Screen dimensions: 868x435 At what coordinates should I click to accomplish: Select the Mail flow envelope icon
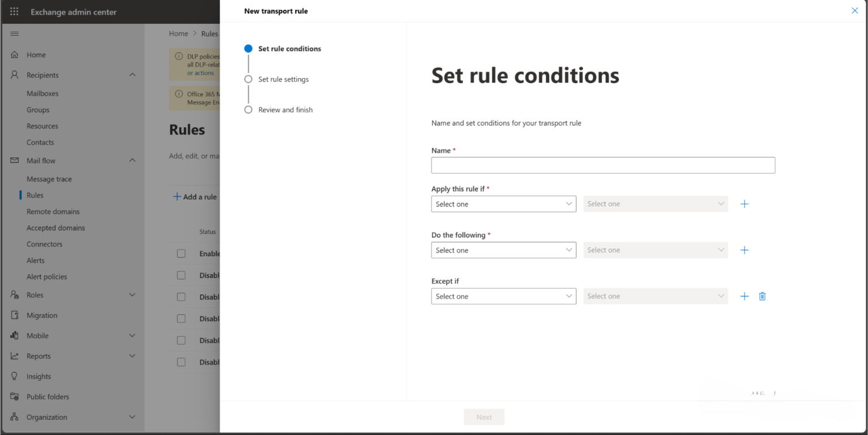coord(14,160)
